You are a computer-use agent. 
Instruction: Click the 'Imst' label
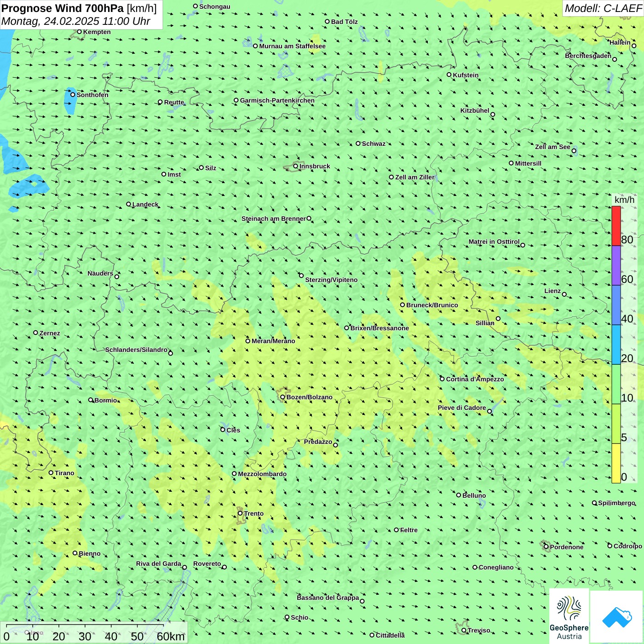(x=174, y=175)
